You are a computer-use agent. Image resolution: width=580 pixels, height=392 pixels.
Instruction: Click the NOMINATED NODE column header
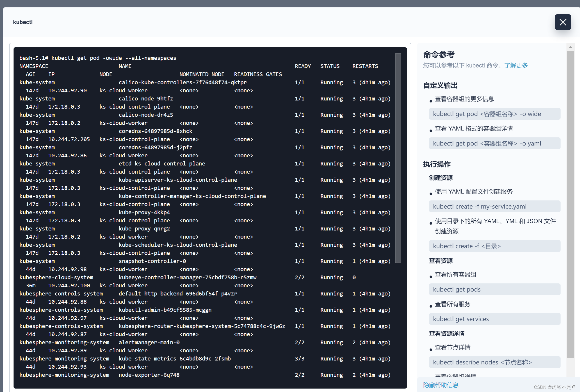click(202, 74)
